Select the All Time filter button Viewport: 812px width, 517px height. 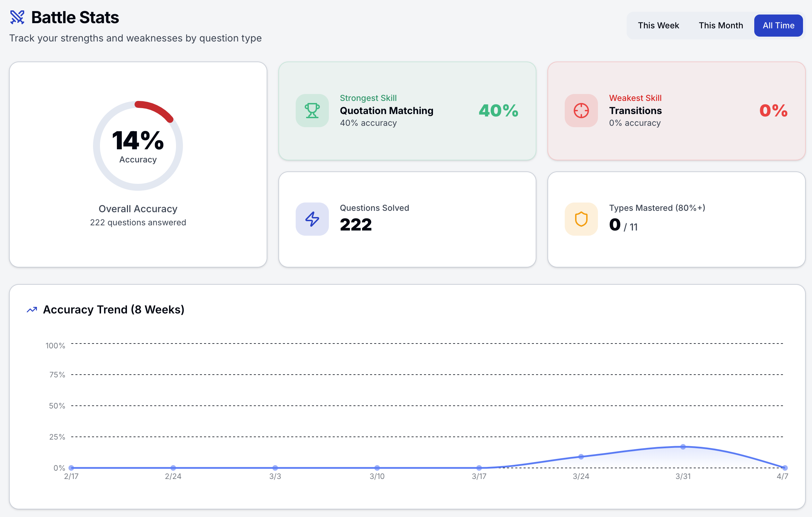(x=778, y=25)
